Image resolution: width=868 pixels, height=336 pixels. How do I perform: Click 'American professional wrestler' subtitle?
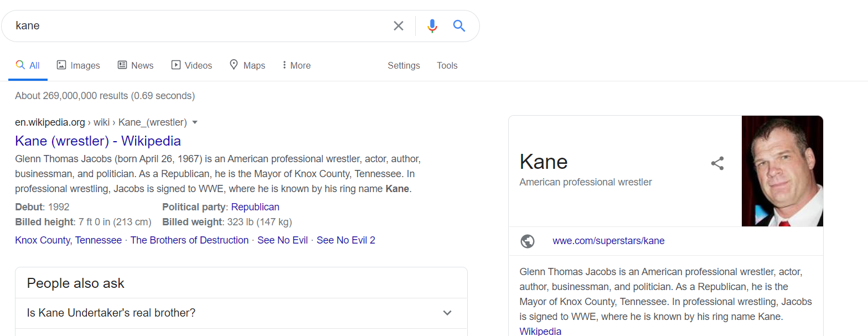(x=586, y=182)
